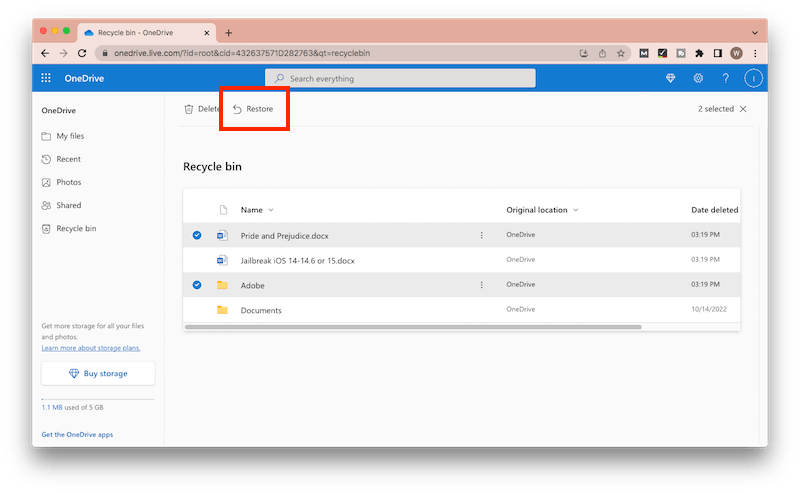The width and height of the screenshot is (800, 493).
Task: Uncheck Pride and Prejudice.docx checkbox
Action: 197,235
